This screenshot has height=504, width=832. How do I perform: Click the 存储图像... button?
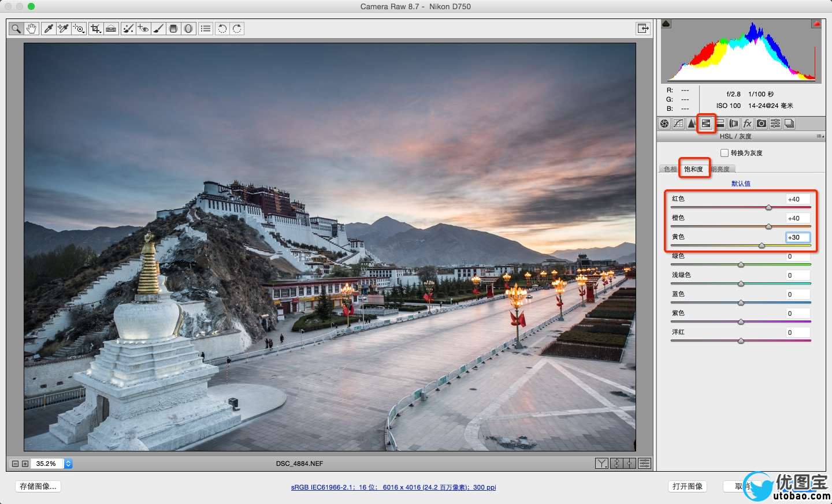pos(38,486)
